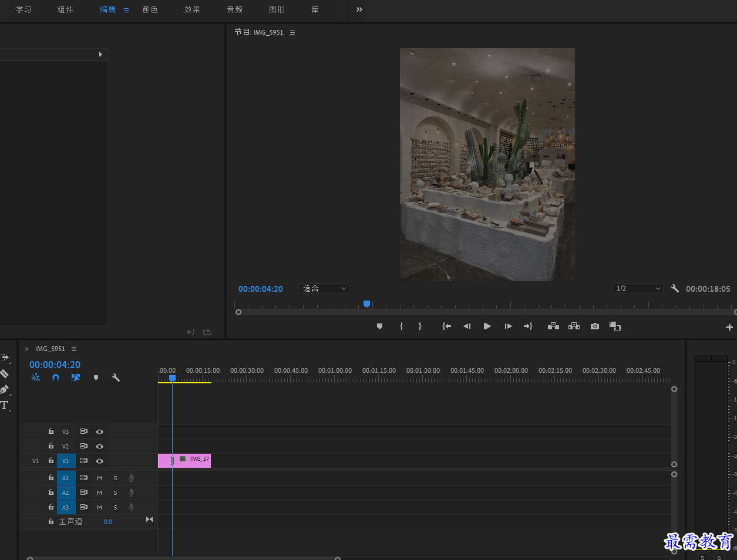Screen dimensions: 737x560
Task: Toggle sync lock on V1 track
Action: [84, 461]
